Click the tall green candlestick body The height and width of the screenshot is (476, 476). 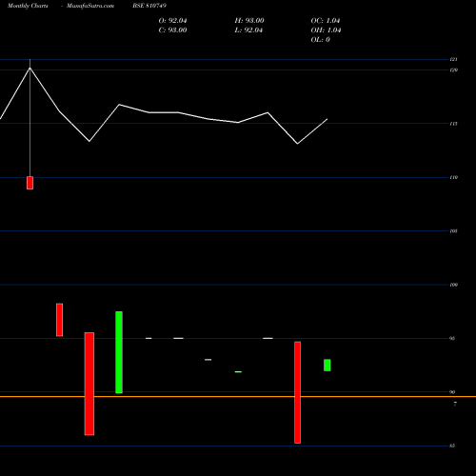tap(119, 352)
